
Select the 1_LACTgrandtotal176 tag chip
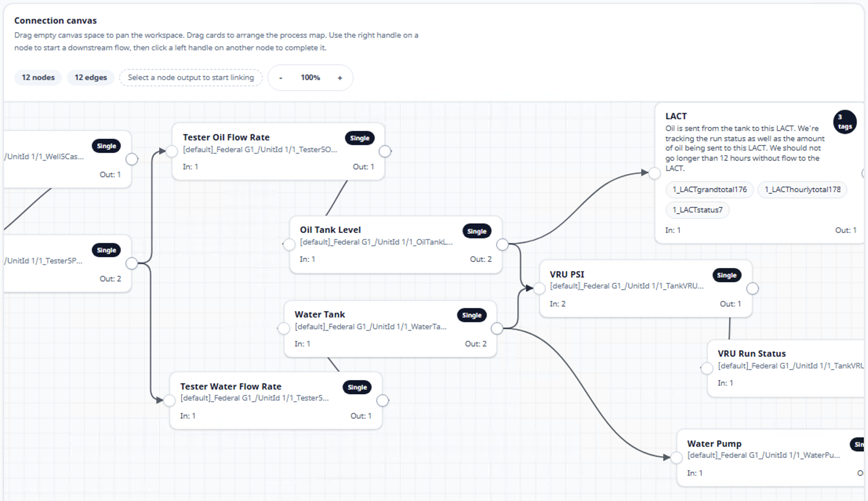710,190
